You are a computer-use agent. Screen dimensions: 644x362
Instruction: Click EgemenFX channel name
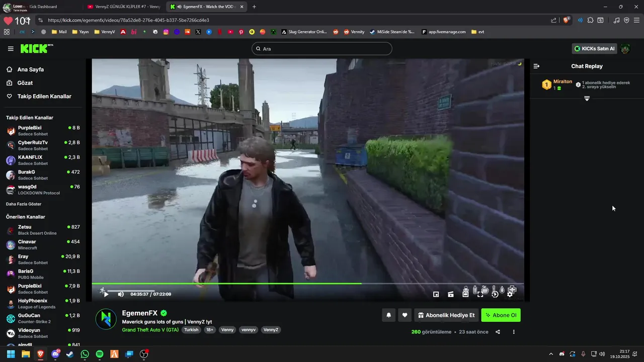click(139, 313)
